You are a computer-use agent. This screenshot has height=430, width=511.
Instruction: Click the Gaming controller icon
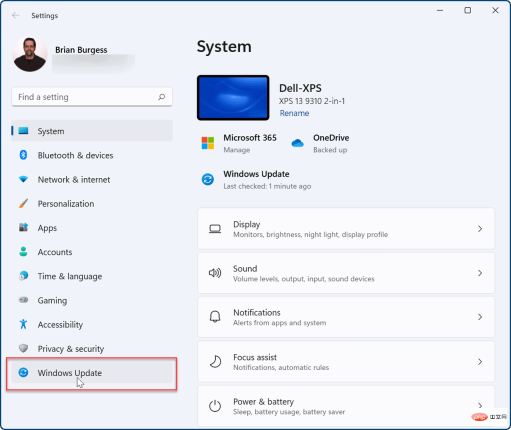(23, 300)
